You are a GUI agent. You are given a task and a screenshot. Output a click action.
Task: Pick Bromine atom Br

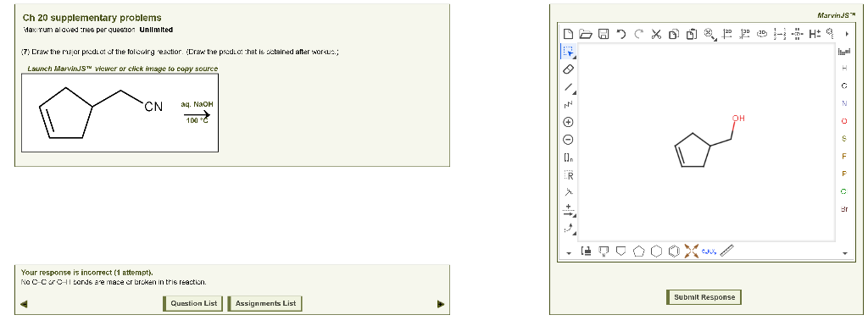(844, 209)
